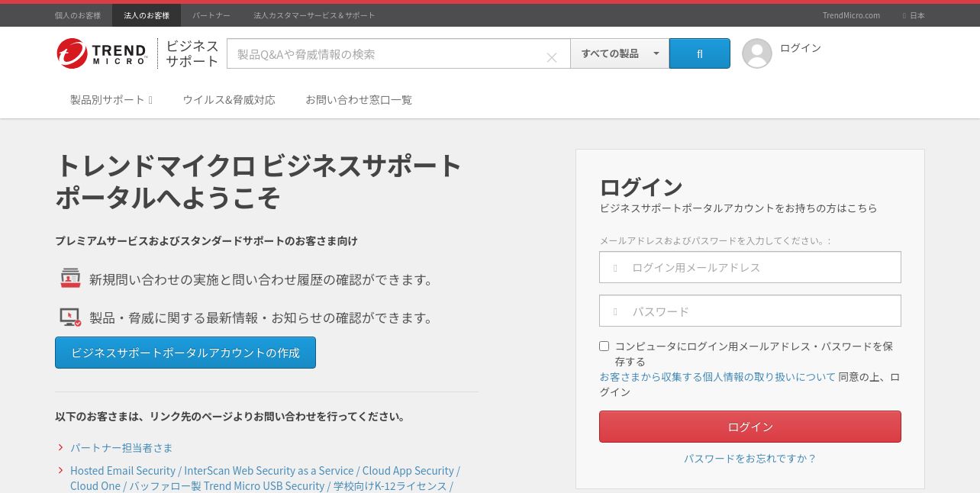Click the ログイン用メールアドレス field
980x493 pixels.
point(750,267)
